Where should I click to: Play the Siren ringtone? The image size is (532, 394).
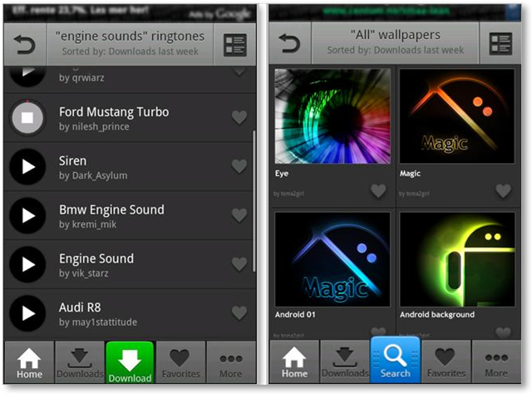[27, 166]
